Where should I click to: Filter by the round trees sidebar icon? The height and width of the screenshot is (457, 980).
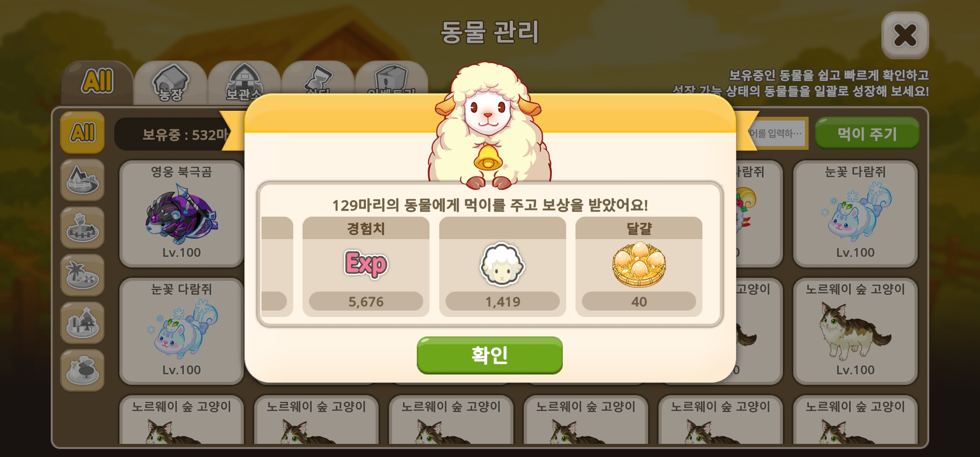pos(83,370)
